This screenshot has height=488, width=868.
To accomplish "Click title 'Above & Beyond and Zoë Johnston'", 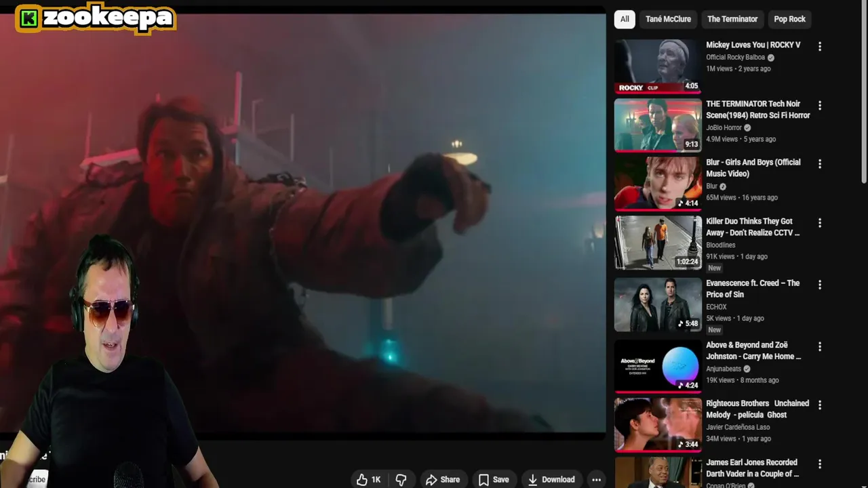I will pyautogui.click(x=753, y=350).
